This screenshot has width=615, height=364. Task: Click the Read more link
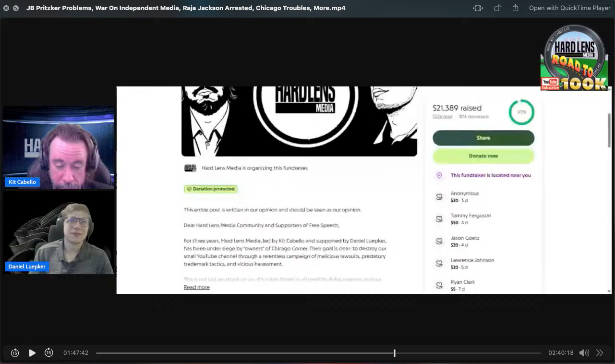pos(197,287)
